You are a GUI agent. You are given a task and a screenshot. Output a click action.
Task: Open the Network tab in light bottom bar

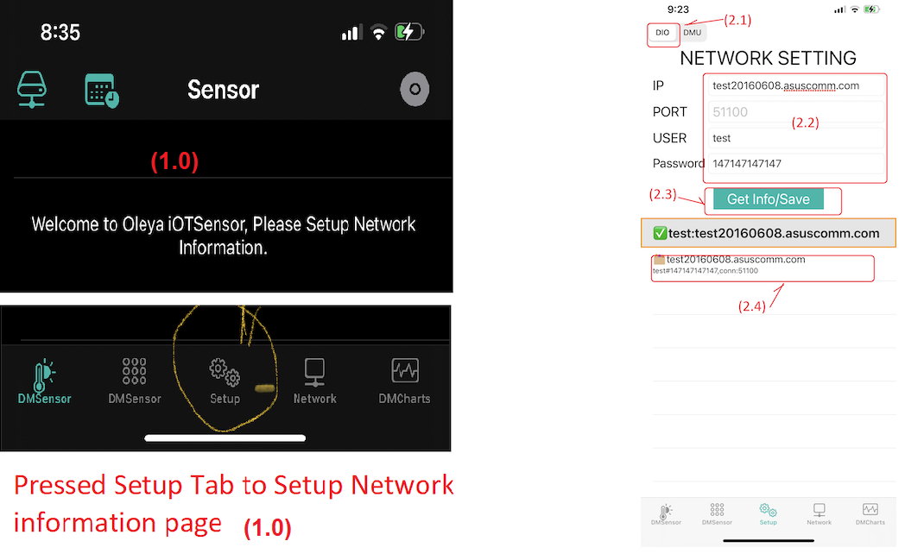pyautogui.click(x=820, y=514)
